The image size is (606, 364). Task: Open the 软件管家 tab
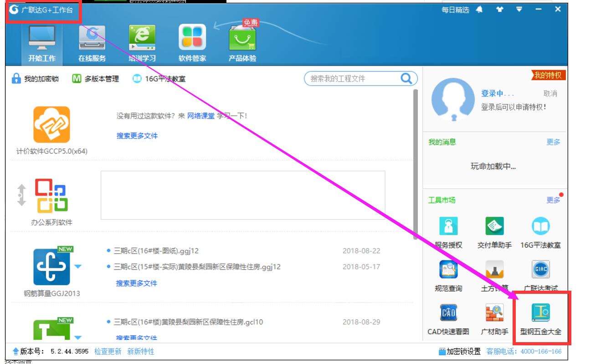[x=192, y=44]
